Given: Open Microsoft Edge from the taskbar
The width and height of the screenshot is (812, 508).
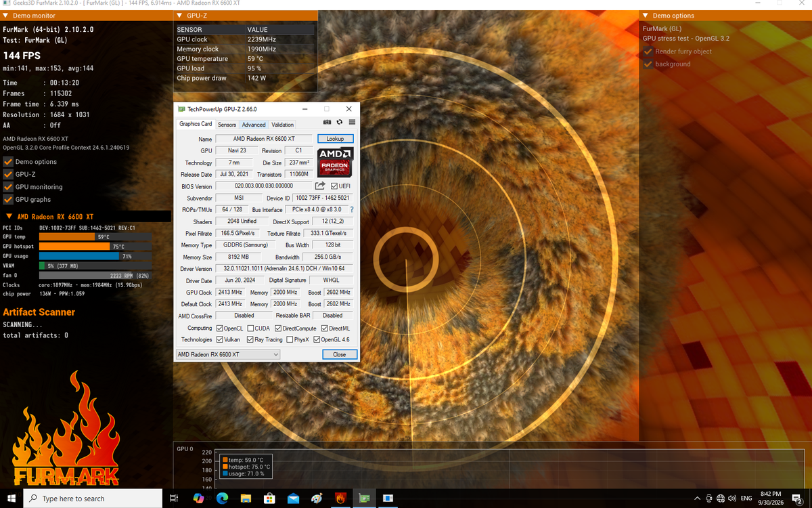Looking at the screenshot, I should tap(222, 499).
